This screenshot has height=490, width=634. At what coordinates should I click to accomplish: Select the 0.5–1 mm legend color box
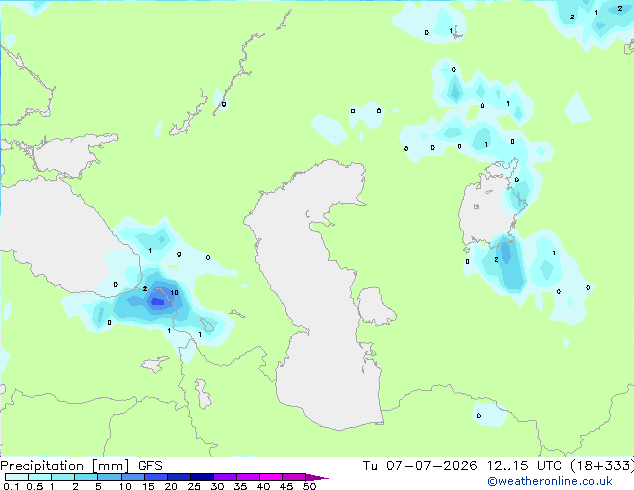tap(40, 477)
